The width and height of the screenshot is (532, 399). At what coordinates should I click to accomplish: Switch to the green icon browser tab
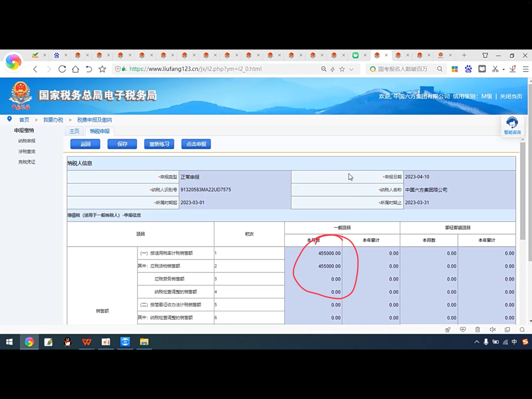pos(355,55)
